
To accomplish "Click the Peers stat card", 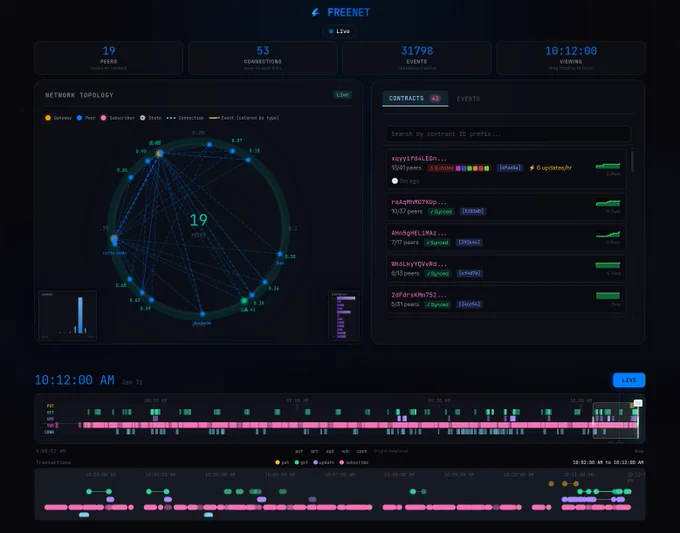I will point(108,58).
